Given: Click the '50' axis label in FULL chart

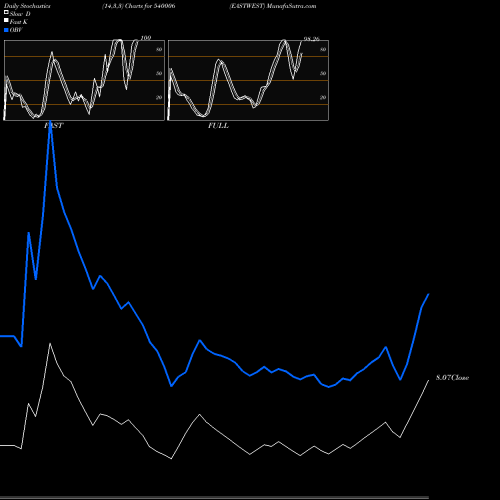Looking at the screenshot, I should (323, 73).
